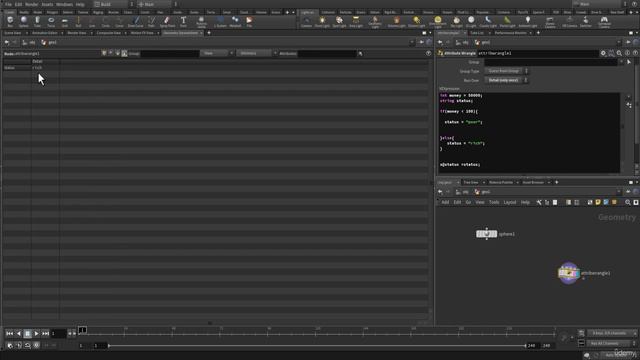Viewport: 640px width, 360px height.
Task: Select the attribwrangle1 node in network
Action: 569,273
